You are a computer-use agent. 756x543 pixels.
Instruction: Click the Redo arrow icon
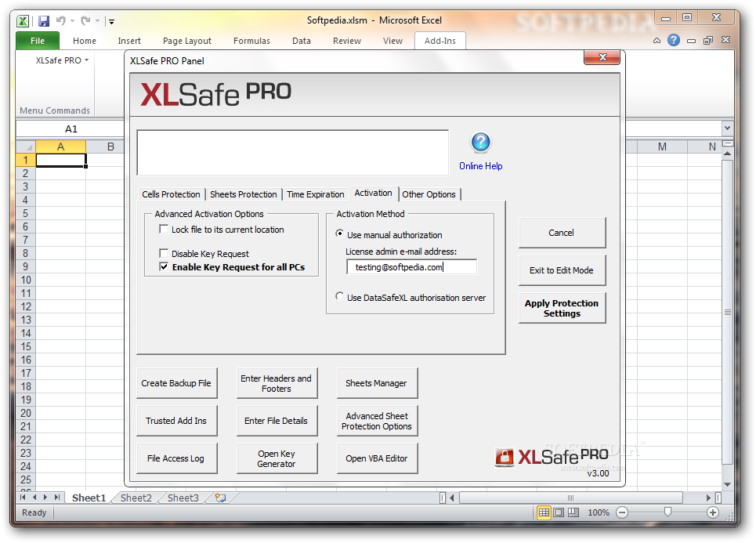[86, 20]
